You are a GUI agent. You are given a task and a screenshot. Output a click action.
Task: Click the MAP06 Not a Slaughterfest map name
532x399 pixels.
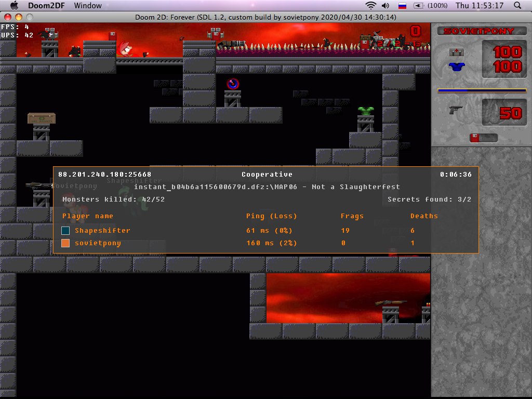(x=267, y=187)
